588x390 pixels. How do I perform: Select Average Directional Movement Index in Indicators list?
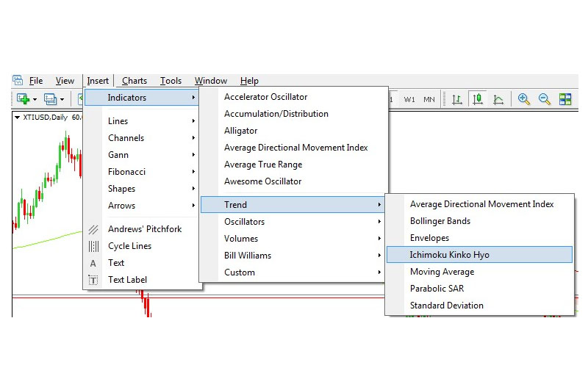tap(293, 148)
